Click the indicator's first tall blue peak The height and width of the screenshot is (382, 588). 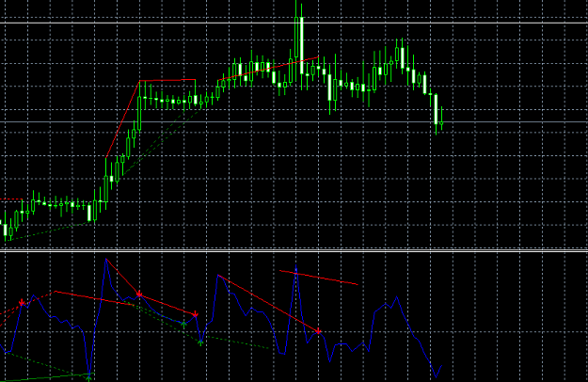pyautogui.click(x=106, y=260)
